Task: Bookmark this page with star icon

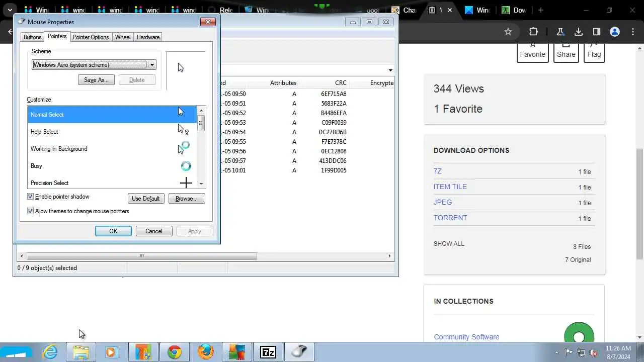Action: (x=508, y=32)
